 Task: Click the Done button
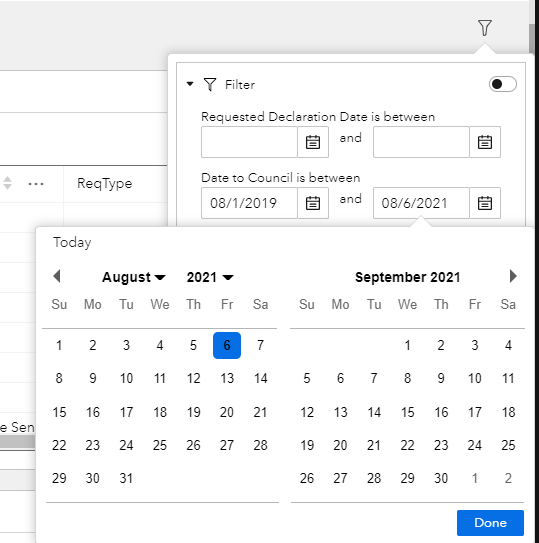490,523
